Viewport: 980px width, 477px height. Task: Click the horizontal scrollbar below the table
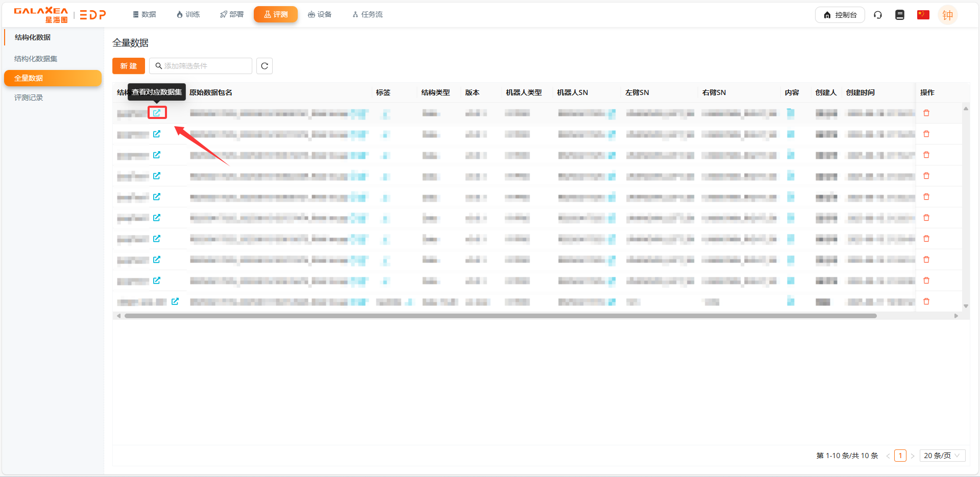point(500,316)
